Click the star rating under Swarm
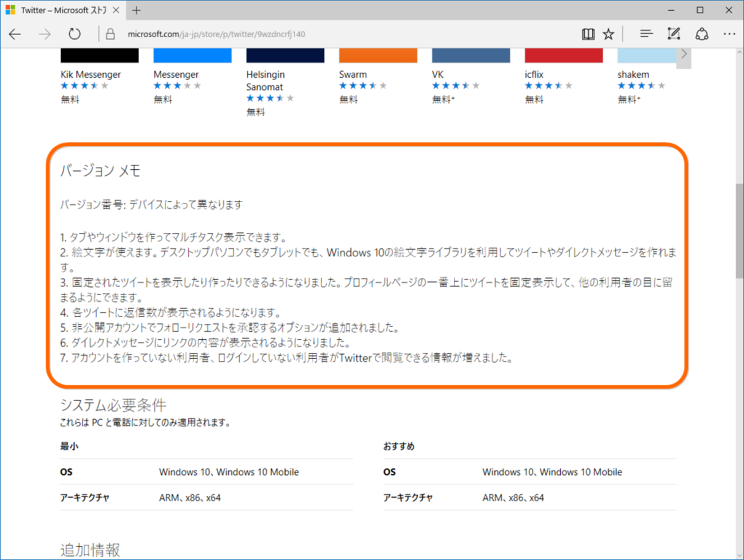The height and width of the screenshot is (560, 744). pos(363,86)
